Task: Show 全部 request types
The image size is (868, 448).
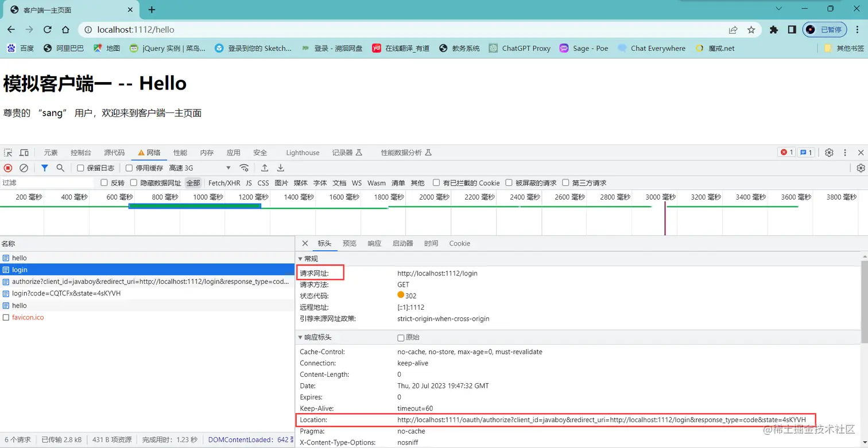Action: [x=193, y=183]
